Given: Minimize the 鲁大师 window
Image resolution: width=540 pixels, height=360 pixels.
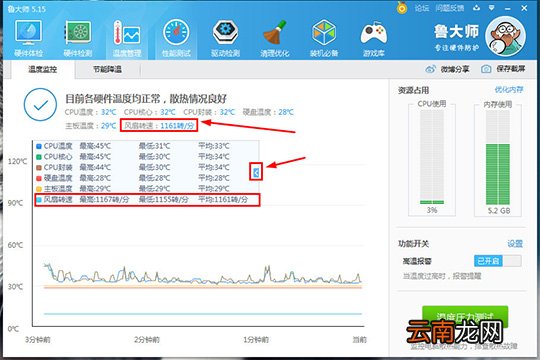Looking at the screenshot, I should [x=508, y=8].
